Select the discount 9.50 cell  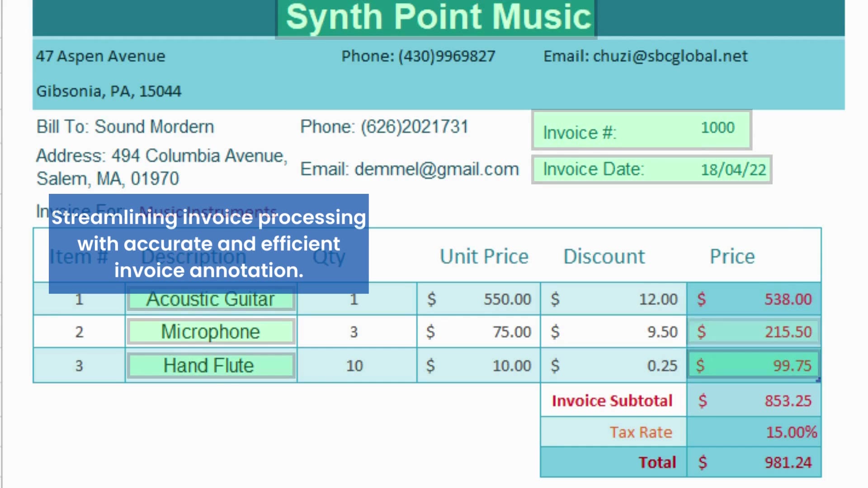pyautogui.click(x=613, y=332)
